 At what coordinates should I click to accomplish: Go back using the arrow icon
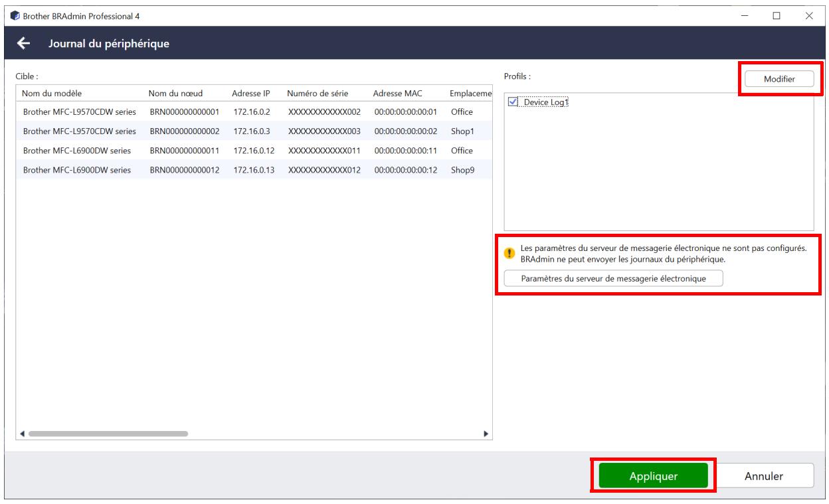coord(25,44)
